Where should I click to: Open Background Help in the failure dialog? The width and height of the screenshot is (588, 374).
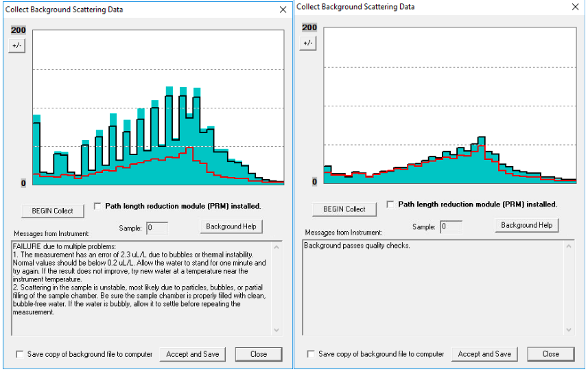[232, 226]
